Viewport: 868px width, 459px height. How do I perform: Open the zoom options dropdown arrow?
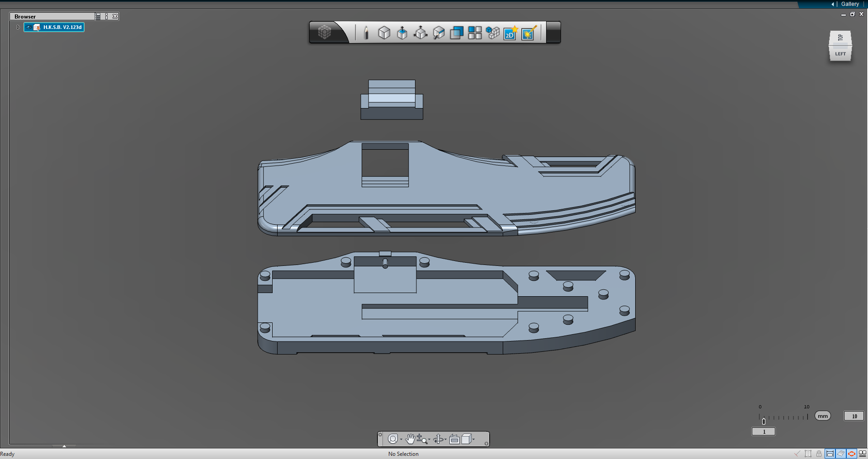[429, 440]
